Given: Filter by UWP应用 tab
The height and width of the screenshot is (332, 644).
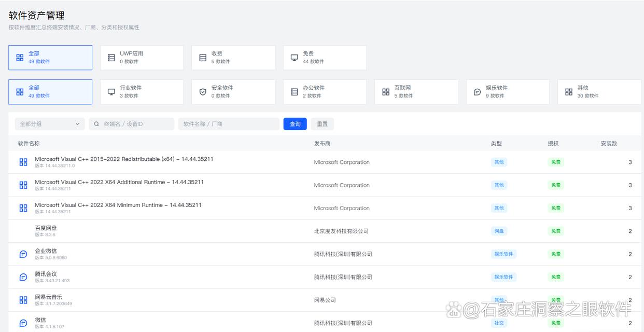Looking at the screenshot, I should pos(142,58).
